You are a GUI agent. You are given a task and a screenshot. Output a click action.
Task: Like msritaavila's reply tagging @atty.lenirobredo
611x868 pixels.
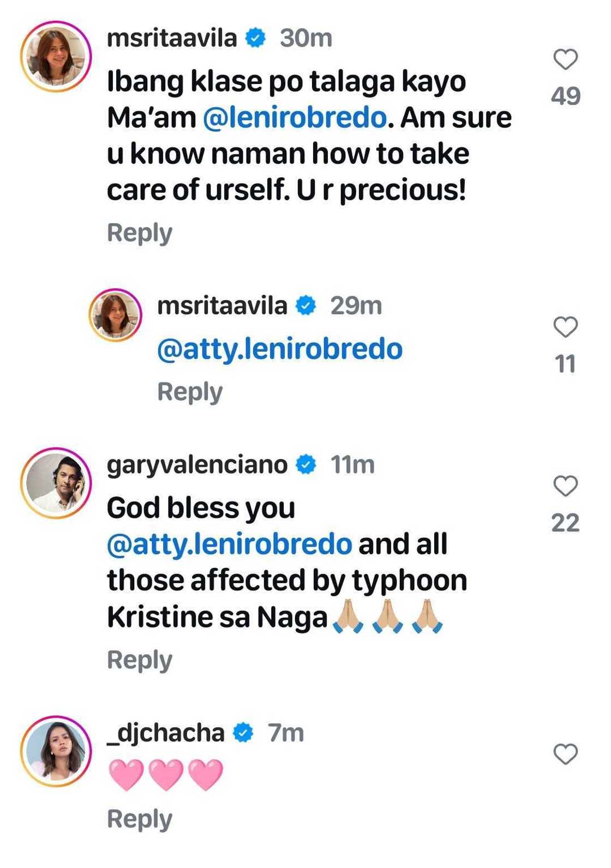tap(565, 327)
